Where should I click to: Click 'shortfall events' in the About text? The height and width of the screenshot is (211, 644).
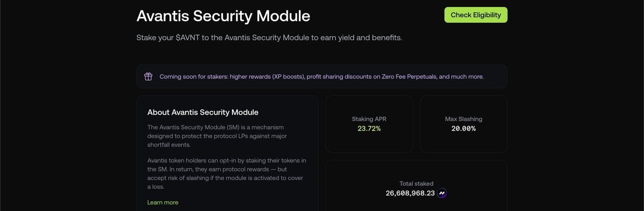click(169, 145)
